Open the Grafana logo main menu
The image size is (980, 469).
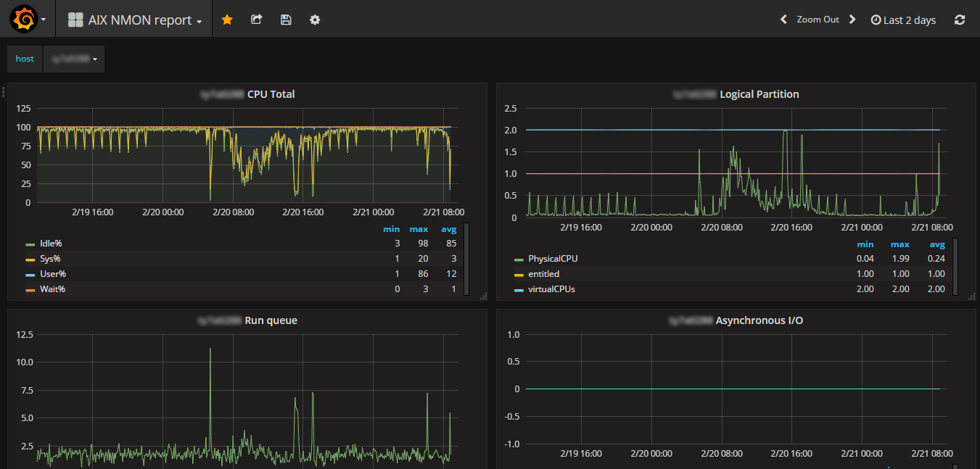[24, 20]
